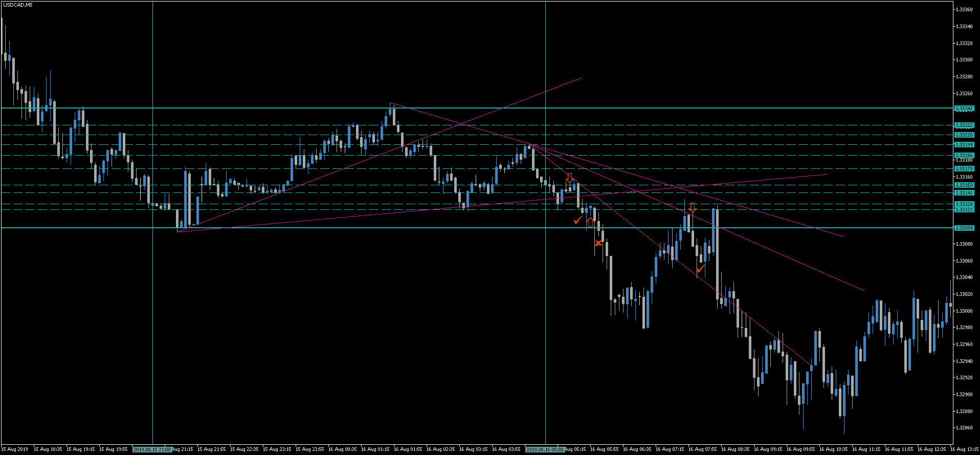Click the 15 Aug 18:35 time label
This screenshot has height=455, width=980.
[48, 449]
